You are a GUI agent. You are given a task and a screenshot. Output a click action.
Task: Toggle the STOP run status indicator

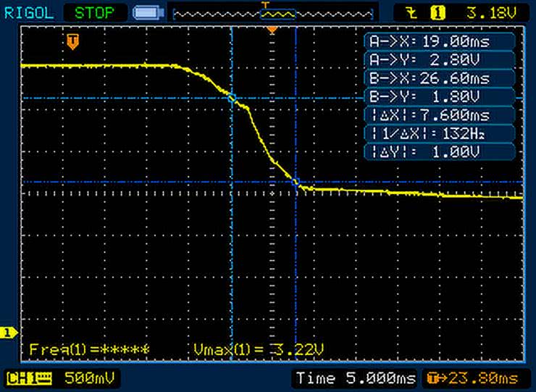pyautogui.click(x=95, y=12)
